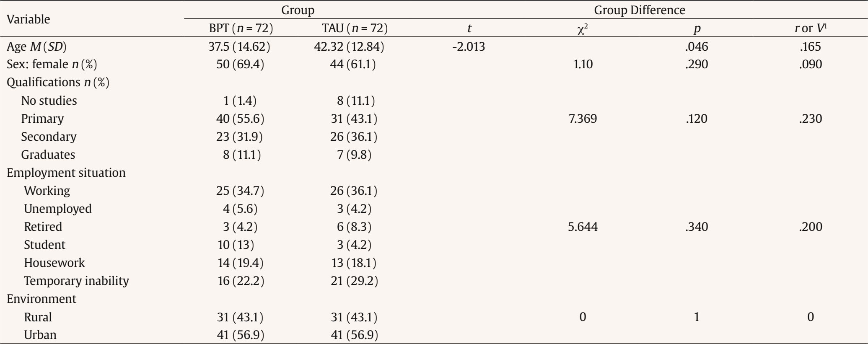Select the "Employment situation" section label

tap(66, 173)
